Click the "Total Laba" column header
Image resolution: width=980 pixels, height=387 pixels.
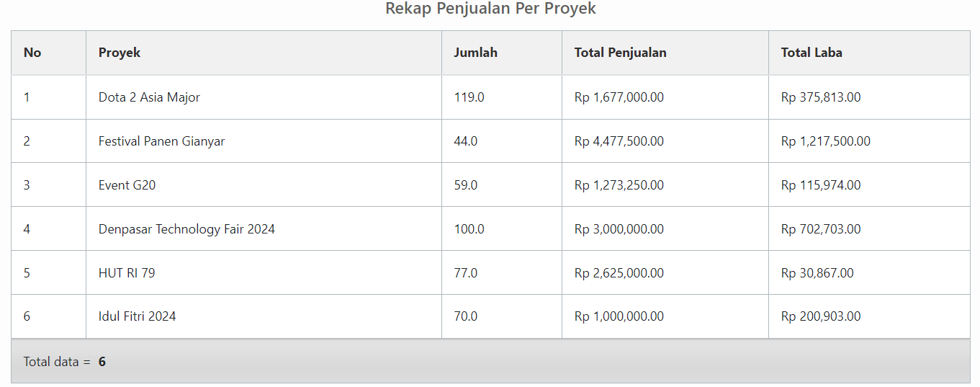click(812, 53)
